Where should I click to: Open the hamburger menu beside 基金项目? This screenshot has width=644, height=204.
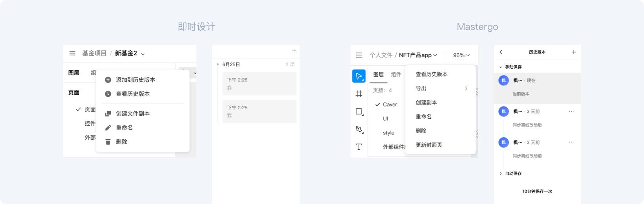coord(72,53)
